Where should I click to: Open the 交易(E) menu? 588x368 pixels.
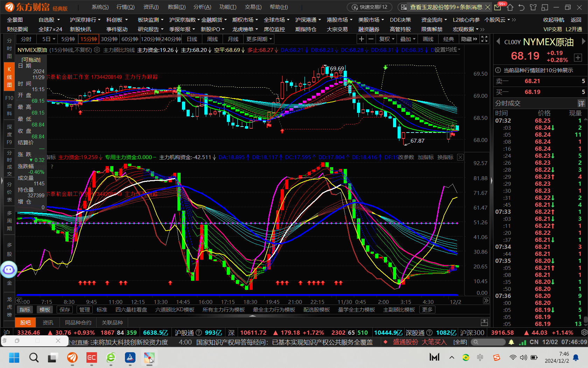point(253,7)
